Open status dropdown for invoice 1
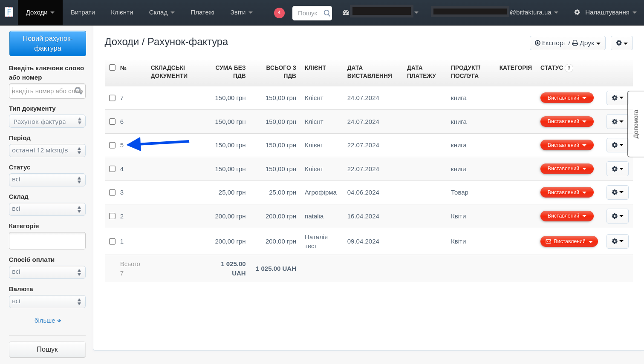 (569, 241)
